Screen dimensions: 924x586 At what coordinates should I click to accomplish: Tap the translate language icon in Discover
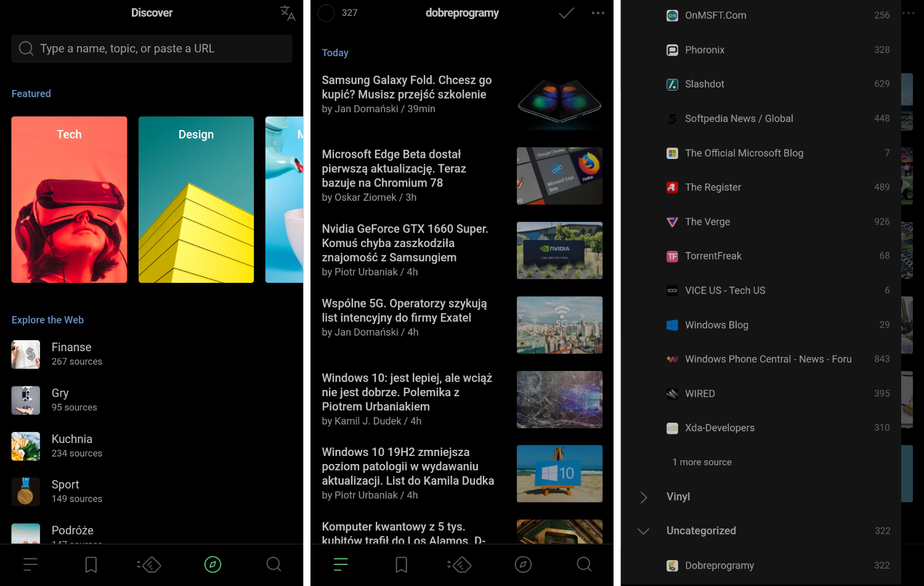pos(287,13)
